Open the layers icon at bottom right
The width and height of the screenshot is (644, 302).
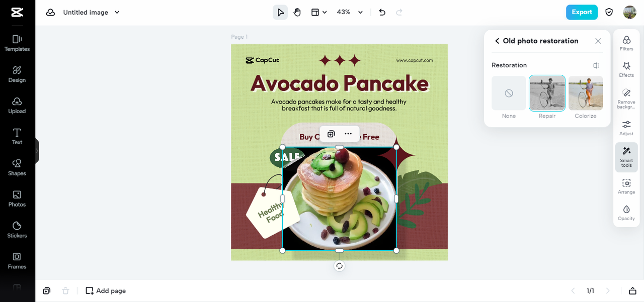pos(632,290)
